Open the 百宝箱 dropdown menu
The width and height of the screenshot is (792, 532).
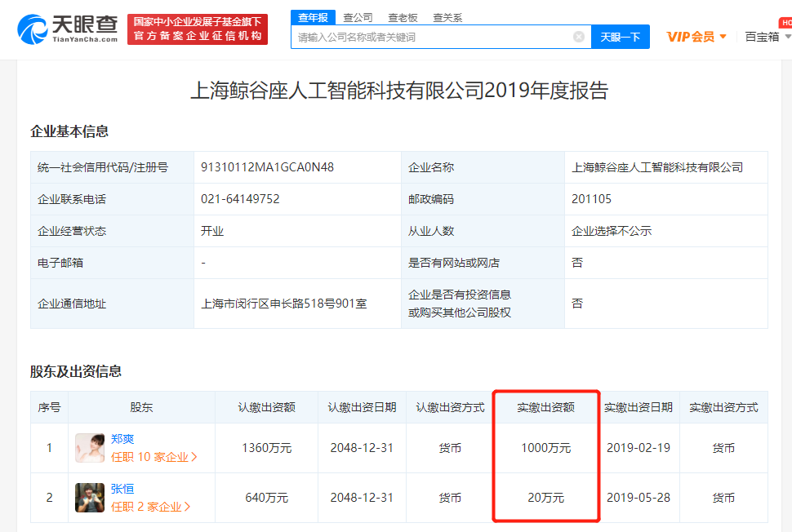pyautogui.click(x=768, y=37)
